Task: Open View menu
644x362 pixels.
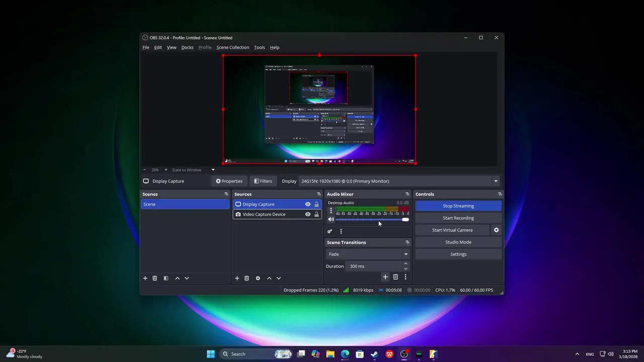Action: (x=172, y=47)
